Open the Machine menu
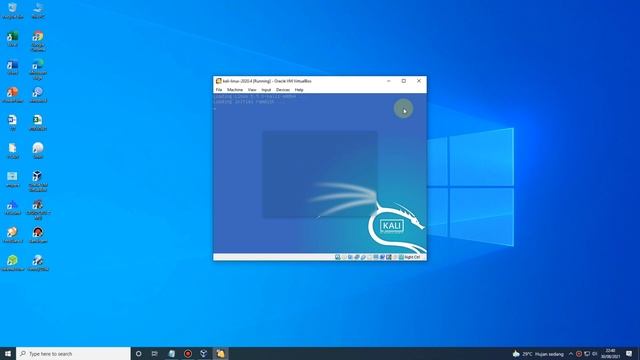The height and width of the screenshot is (360, 640). (x=235, y=89)
